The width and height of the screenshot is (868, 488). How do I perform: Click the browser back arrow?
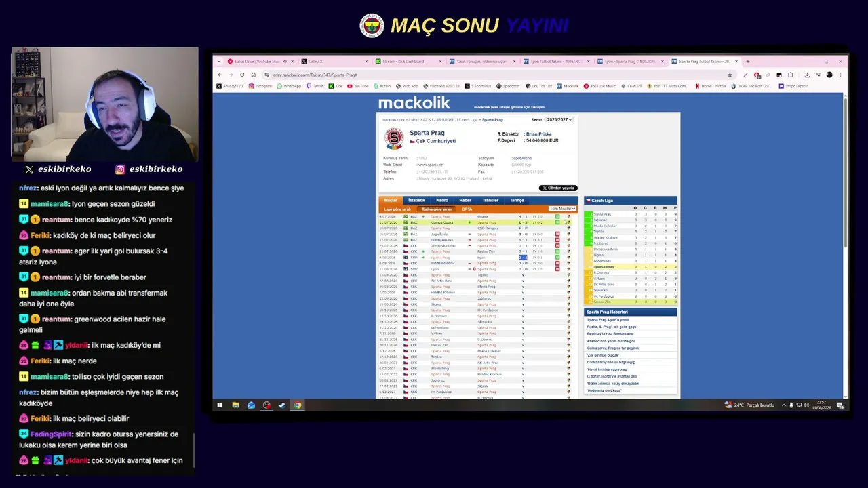(x=220, y=75)
